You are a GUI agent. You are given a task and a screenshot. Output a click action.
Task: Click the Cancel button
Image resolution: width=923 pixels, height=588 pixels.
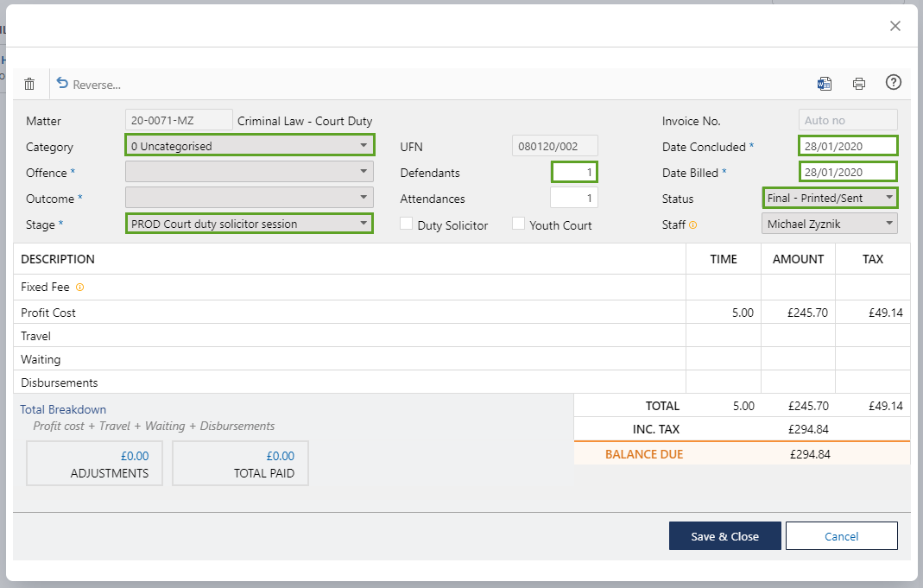point(841,536)
